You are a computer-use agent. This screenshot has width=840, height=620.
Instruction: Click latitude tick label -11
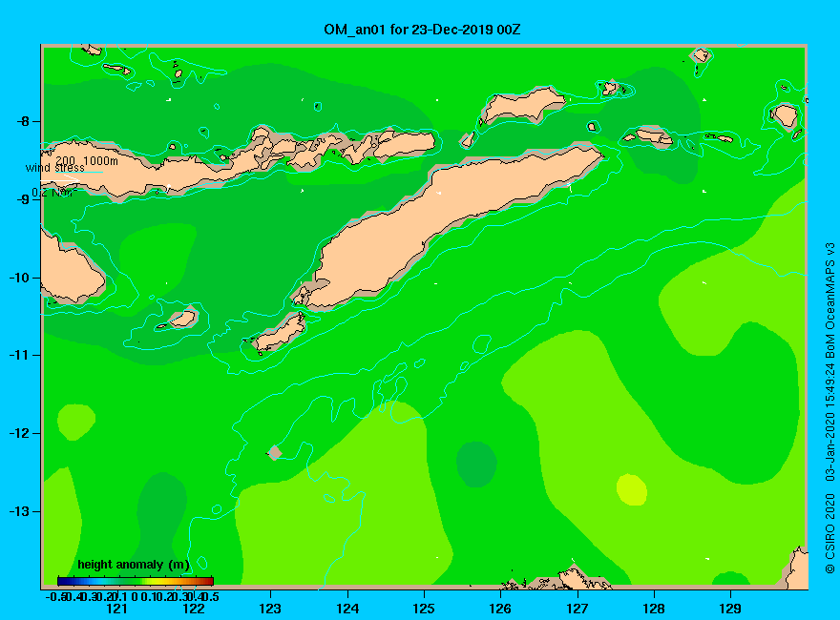click(x=19, y=355)
